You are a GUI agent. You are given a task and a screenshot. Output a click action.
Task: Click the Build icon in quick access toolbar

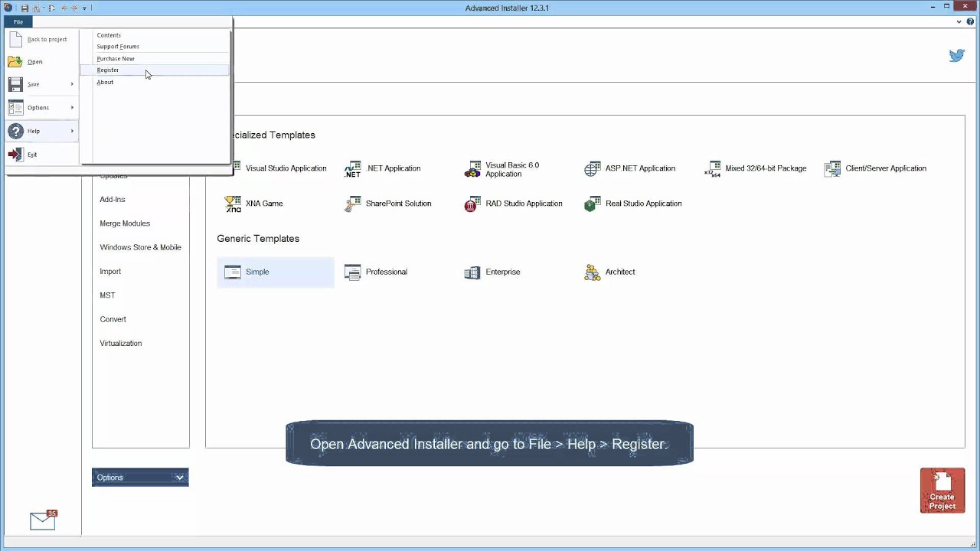click(x=36, y=8)
